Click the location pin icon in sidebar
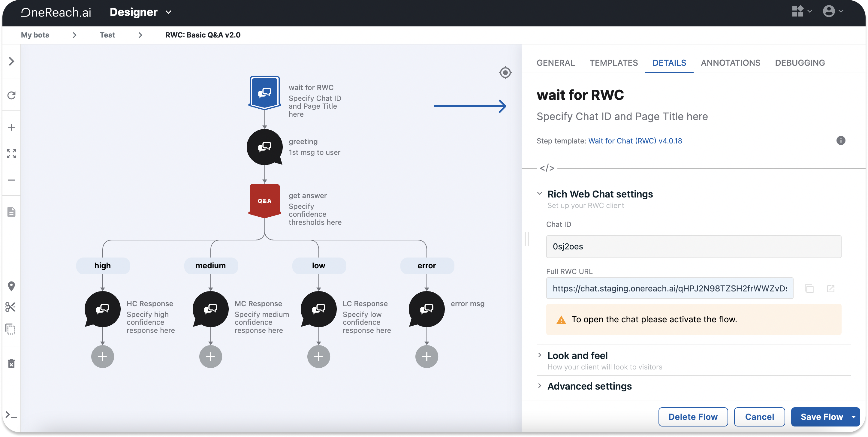 11,286
